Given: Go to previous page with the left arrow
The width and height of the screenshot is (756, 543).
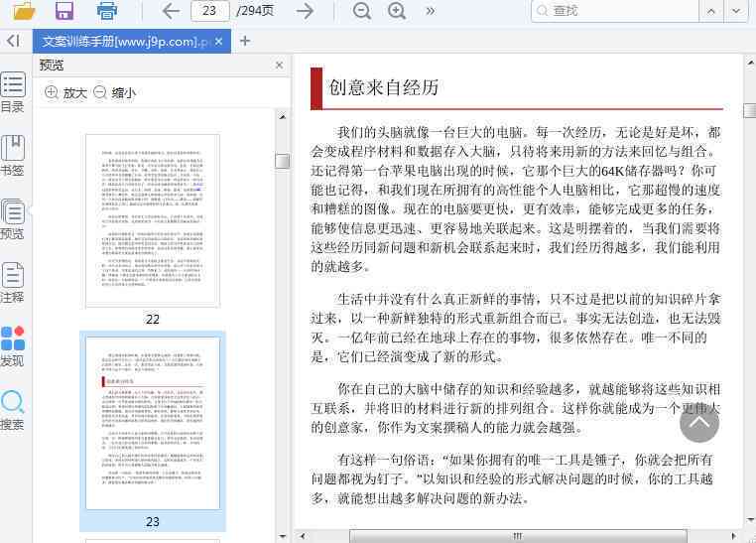Looking at the screenshot, I should coord(171,11).
